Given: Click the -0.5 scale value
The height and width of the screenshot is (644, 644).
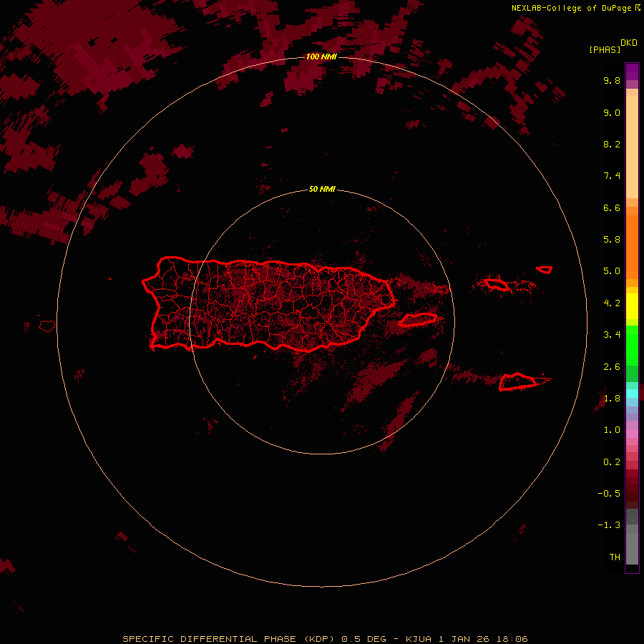Looking at the screenshot, I should tap(609, 494).
